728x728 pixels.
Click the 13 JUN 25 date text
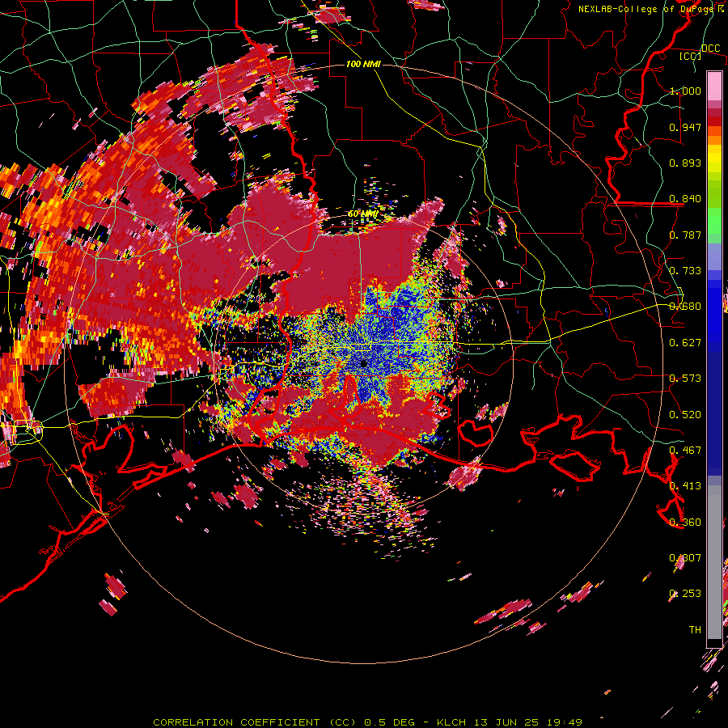[506, 722]
